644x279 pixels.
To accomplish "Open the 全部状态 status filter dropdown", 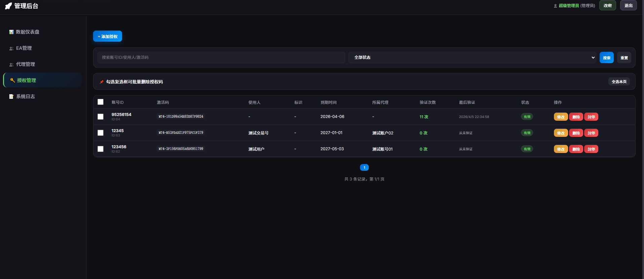I will coord(472,57).
